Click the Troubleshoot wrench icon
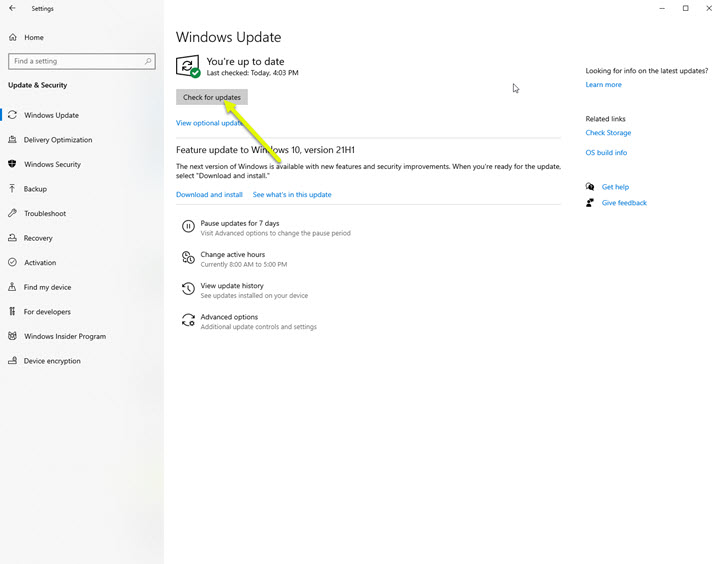721x564 pixels. click(x=12, y=213)
